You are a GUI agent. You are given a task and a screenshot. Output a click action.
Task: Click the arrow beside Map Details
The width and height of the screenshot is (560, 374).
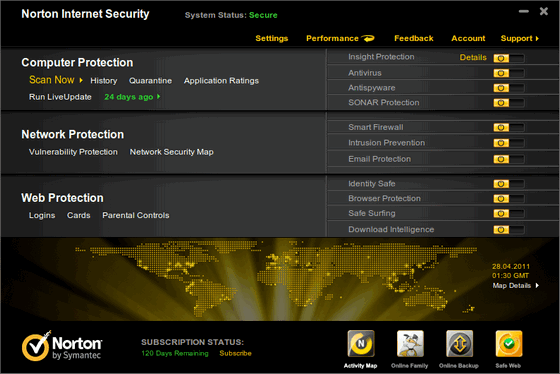coord(537,285)
